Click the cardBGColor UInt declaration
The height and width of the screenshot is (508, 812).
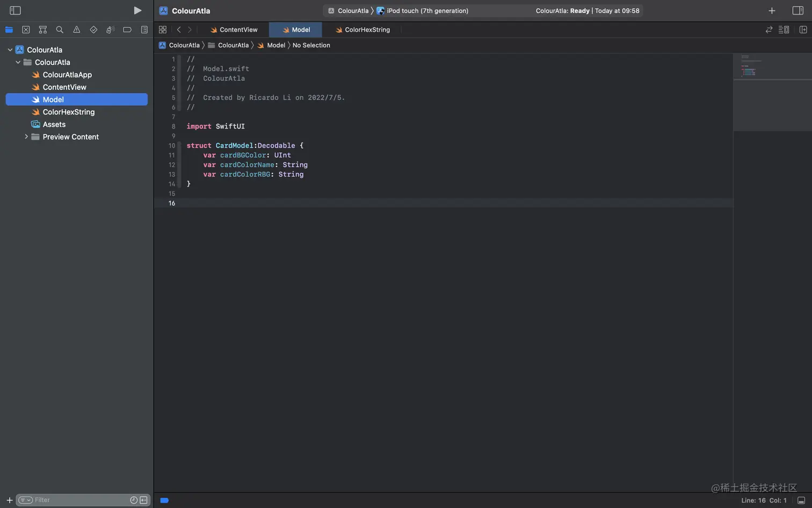247,155
